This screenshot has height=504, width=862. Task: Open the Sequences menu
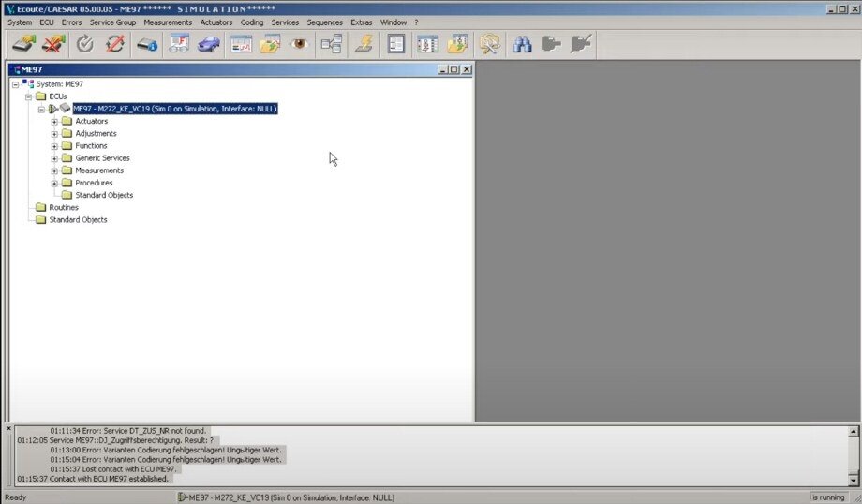[324, 22]
